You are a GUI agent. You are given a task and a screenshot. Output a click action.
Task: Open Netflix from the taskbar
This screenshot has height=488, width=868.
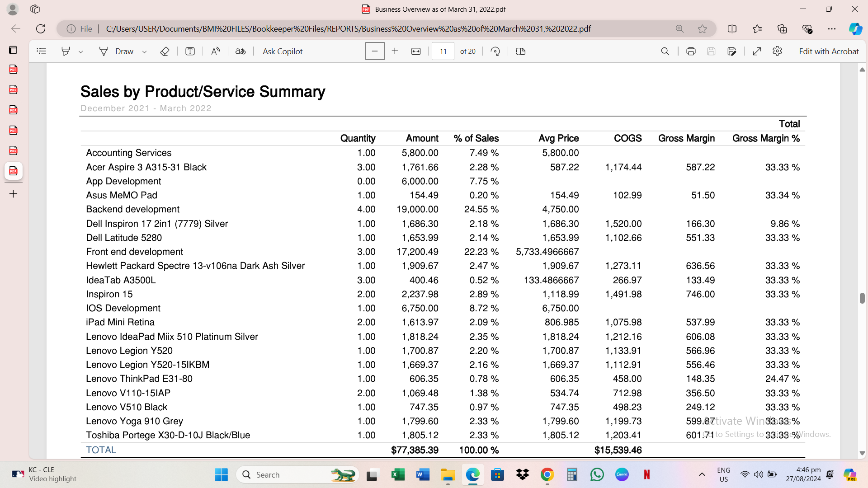646,474
